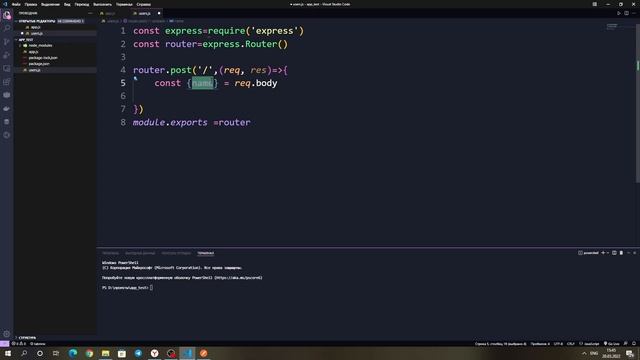The width and height of the screenshot is (640, 360).
Task: Open the Windows Start menu
Action: click(8, 353)
